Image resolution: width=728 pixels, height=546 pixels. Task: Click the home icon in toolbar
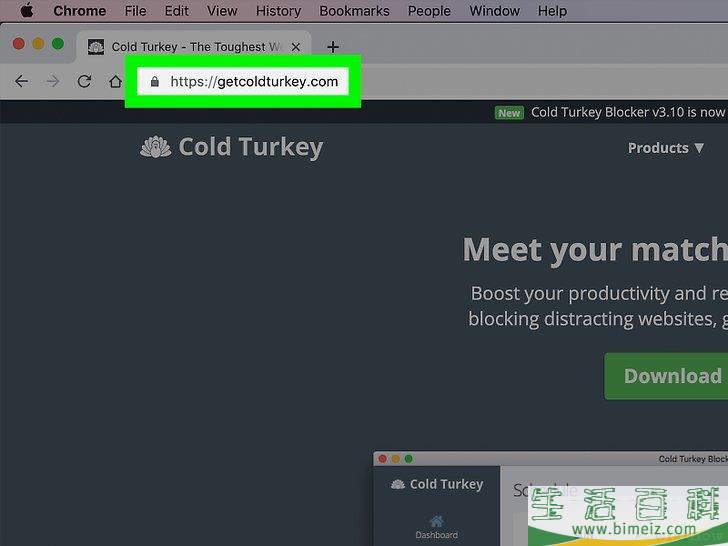pos(116,82)
